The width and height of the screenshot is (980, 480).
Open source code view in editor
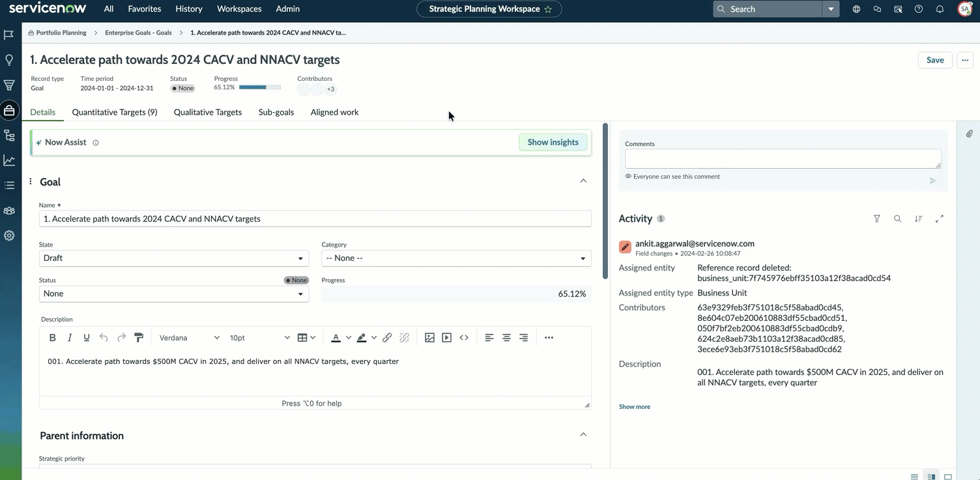(464, 338)
